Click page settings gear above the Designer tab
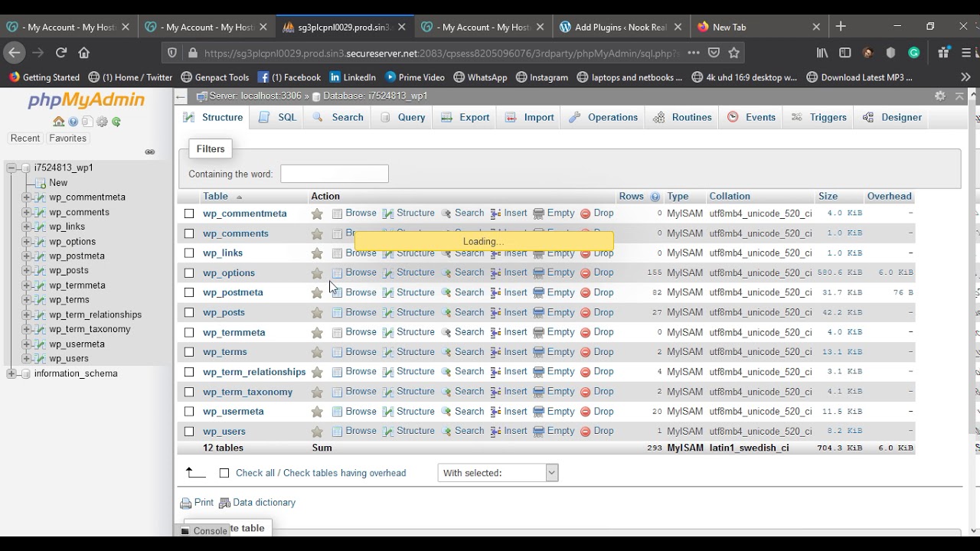 coord(940,96)
